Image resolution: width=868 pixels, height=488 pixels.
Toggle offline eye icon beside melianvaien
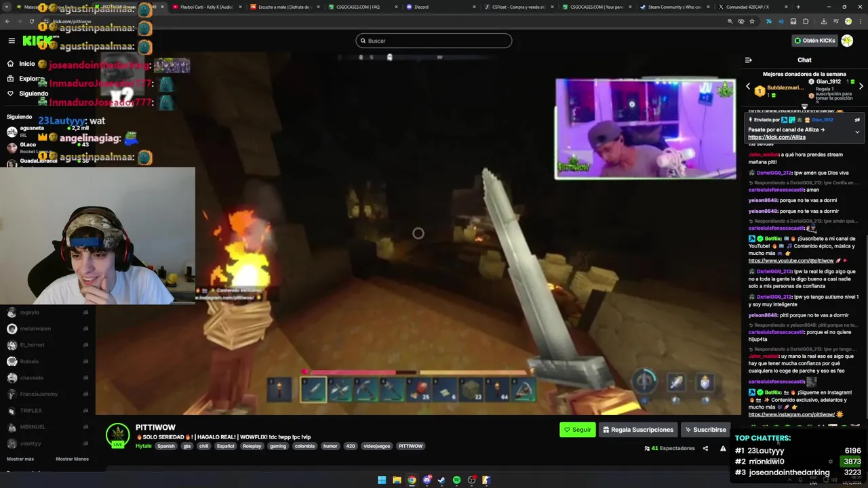pos(85,329)
